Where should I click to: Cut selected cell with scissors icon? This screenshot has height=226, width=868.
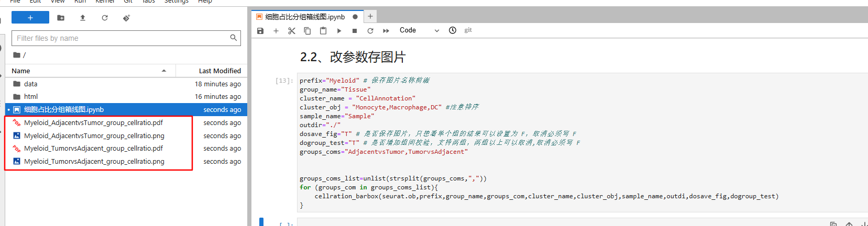pyautogui.click(x=292, y=31)
